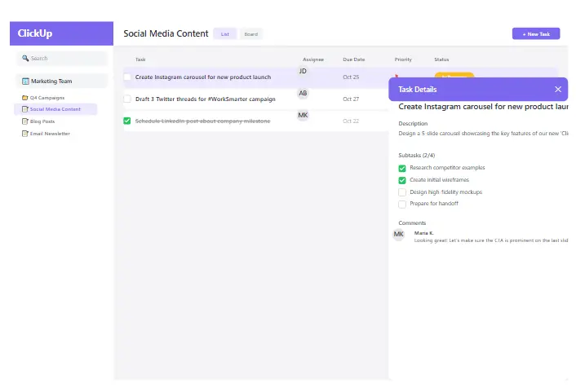Click the Due Date column header
The image size is (576, 392).
click(x=354, y=59)
